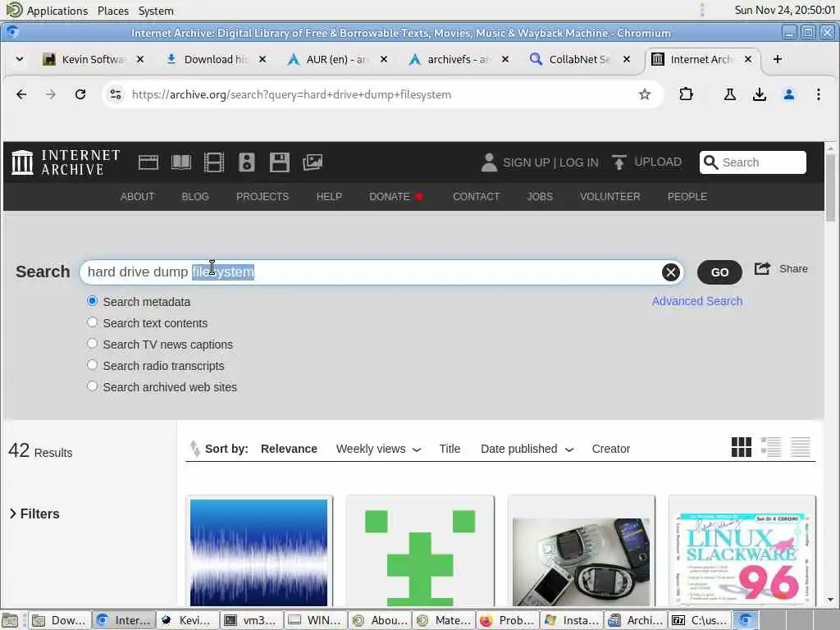The image size is (840, 630).
Task: Select Search archived web sites option
Action: coord(92,386)
